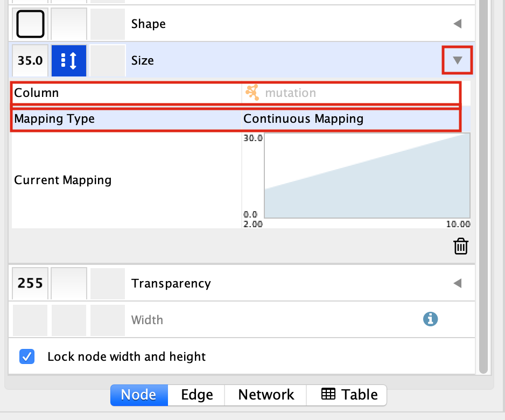Click the Size bypass cell
The height and width of the screenshot is (420, 505).
(x=107, y=60)
